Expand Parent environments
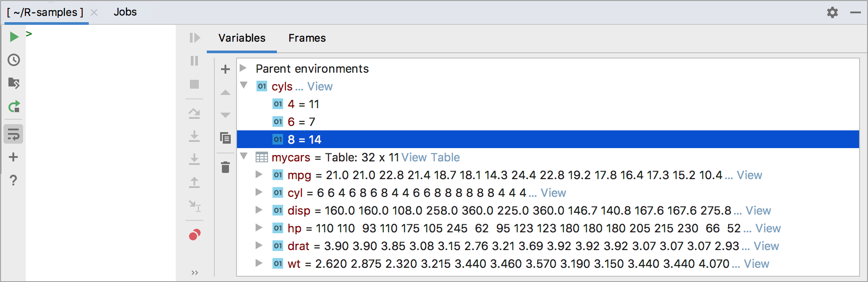Screen dimensions: 868x282 pos(243,68)
